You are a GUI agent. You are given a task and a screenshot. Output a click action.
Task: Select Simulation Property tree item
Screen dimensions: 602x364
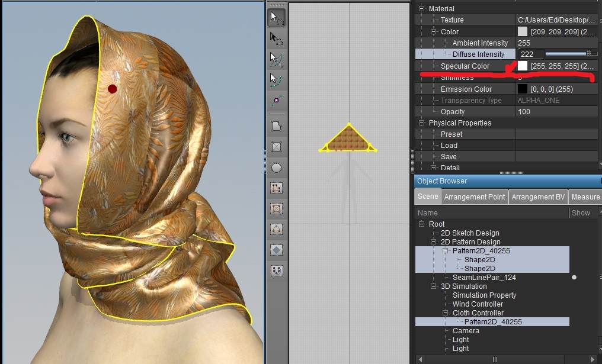tap(484, 295)
